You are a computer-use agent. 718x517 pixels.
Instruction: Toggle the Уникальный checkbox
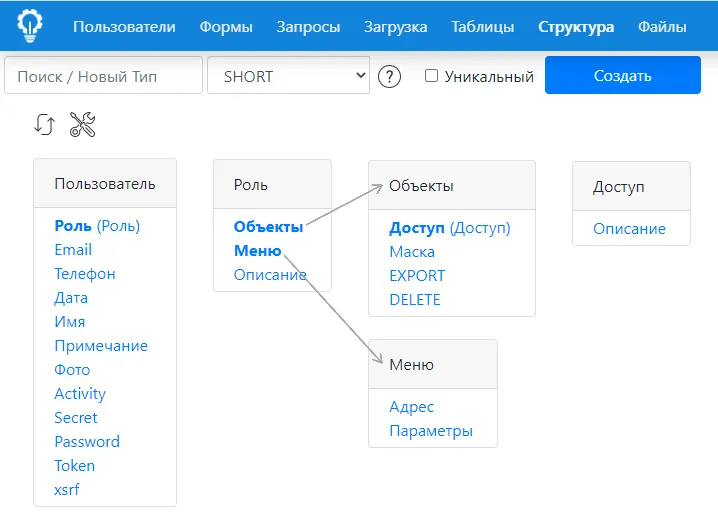pyautogui.click(x=431, y=76)
